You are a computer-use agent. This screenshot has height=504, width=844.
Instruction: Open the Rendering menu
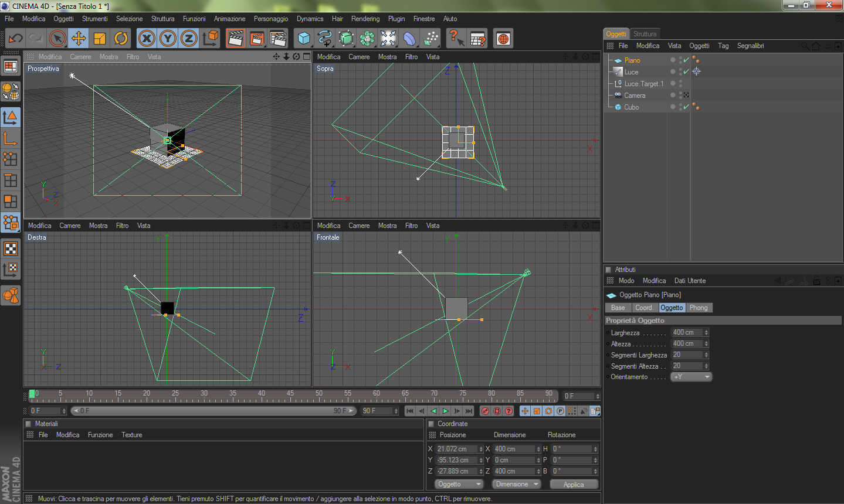[365, 19]
